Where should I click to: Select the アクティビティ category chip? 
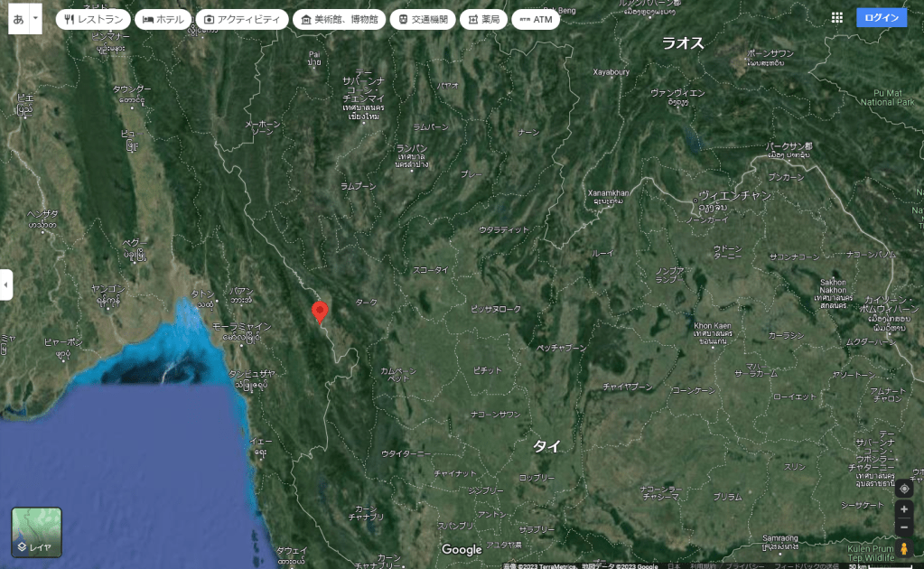tap(242, 19)
